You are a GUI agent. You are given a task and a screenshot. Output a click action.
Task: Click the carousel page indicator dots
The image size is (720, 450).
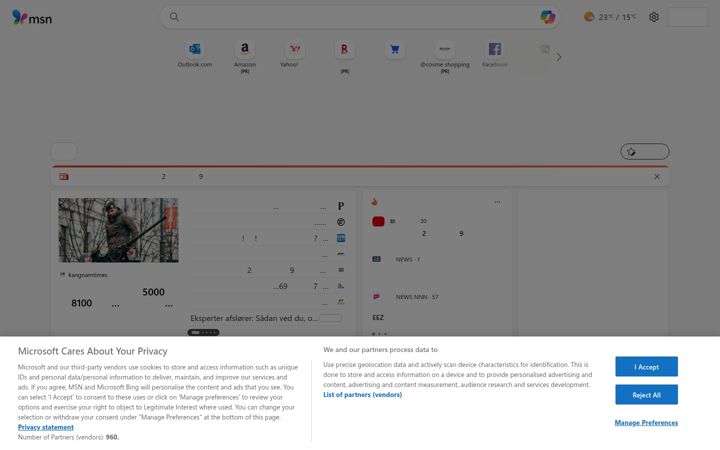tap(203, 332)
